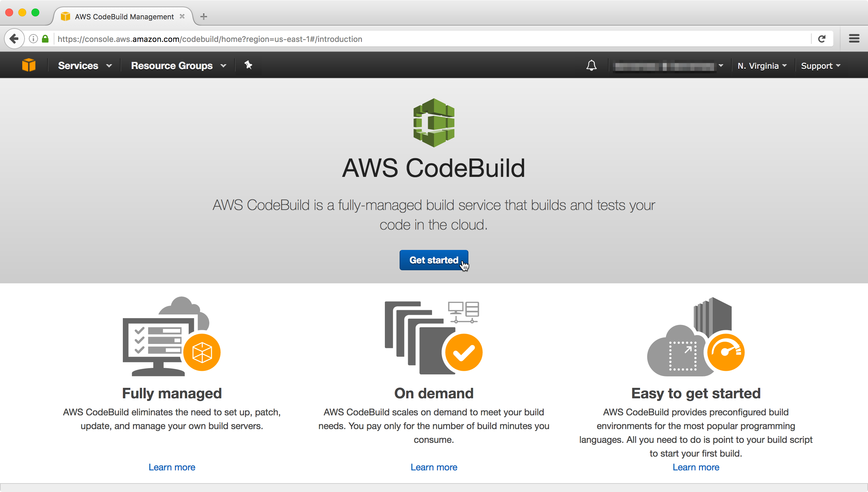The width and height of the screenshot is (868, 492).
Task: Click the green padlock security icon
Action: pos(45,39)
